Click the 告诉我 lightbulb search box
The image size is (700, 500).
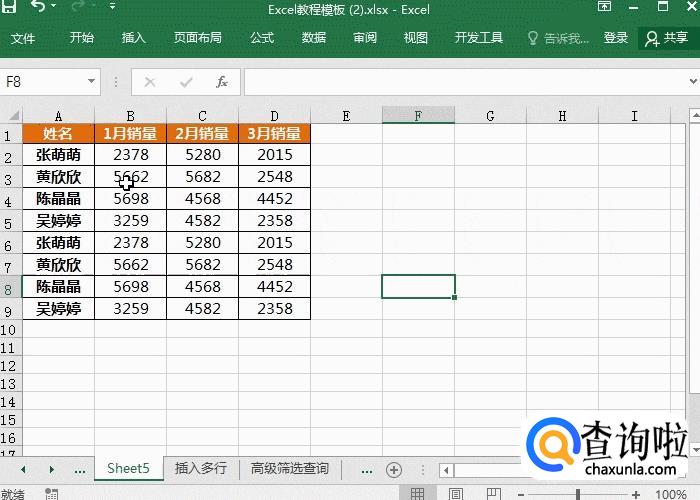pyautogui.click(x=558, y=38)
